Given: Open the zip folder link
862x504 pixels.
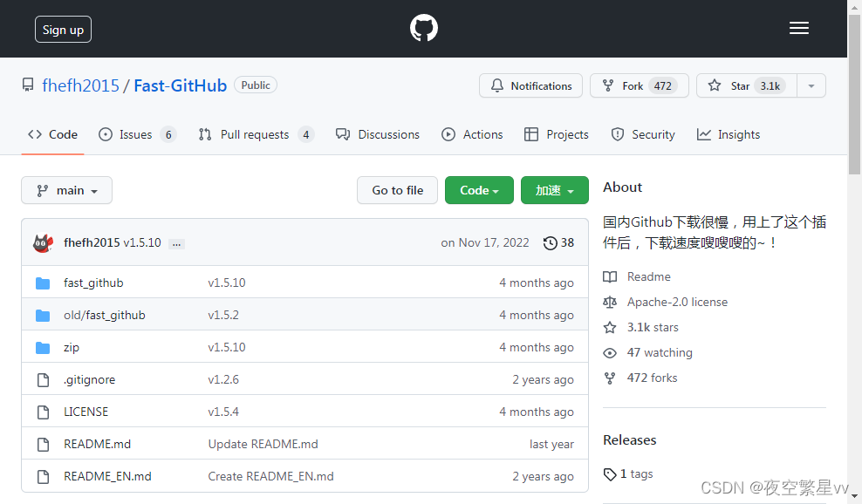Looking at the screenshot, I should 72,348.
